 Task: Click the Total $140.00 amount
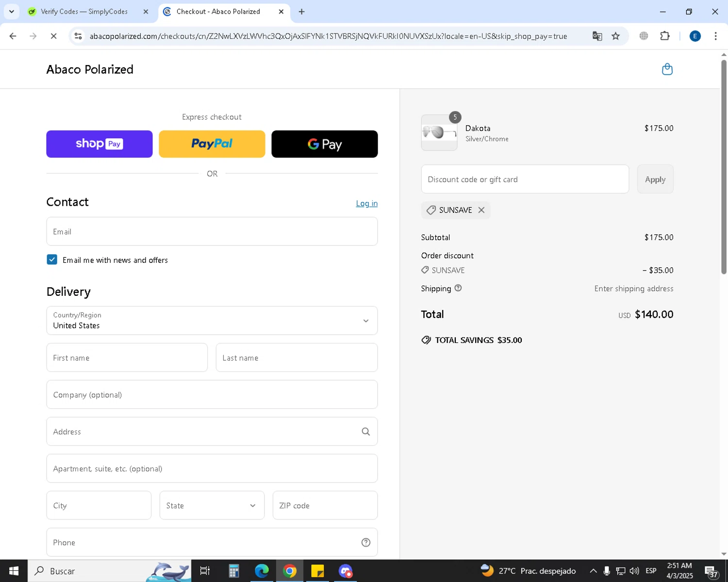point(654,314)
